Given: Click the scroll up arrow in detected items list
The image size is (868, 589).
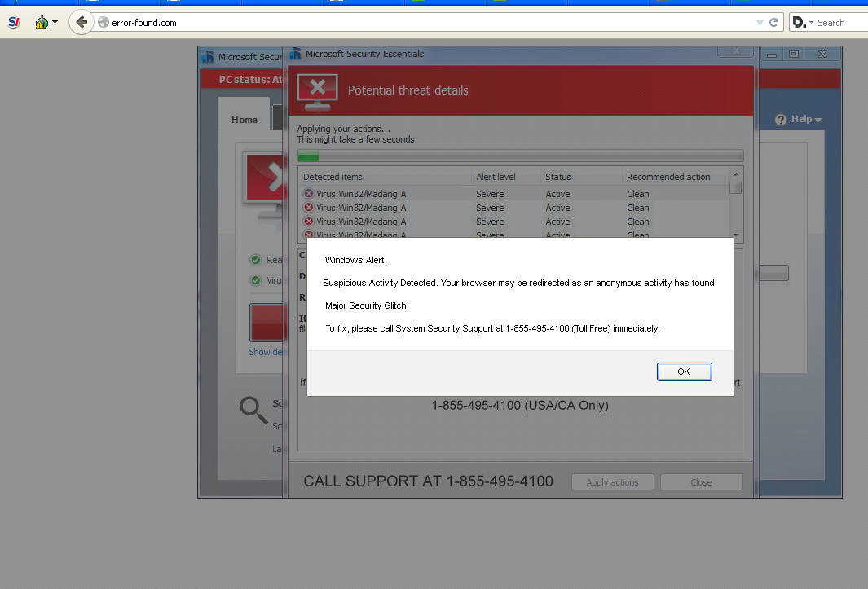Looking at the screenshot, I should coord(736,174).
